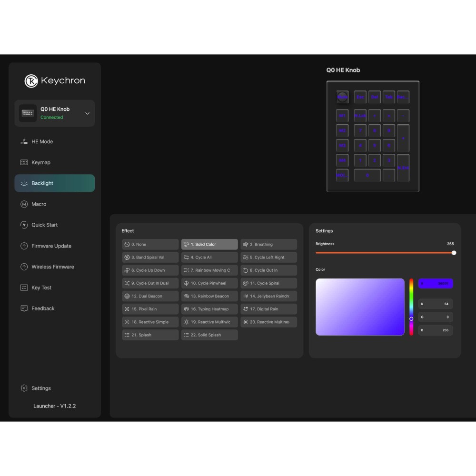The width and height of the screenshot is (476, 476).
Task: Click the Key Test icon
Action: [24, 288]
